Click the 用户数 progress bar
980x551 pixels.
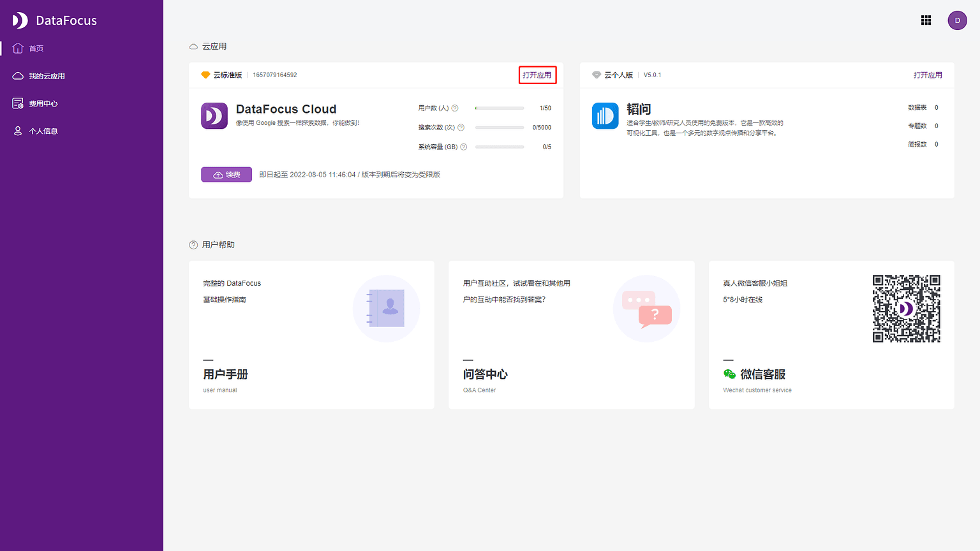[500, 108]
